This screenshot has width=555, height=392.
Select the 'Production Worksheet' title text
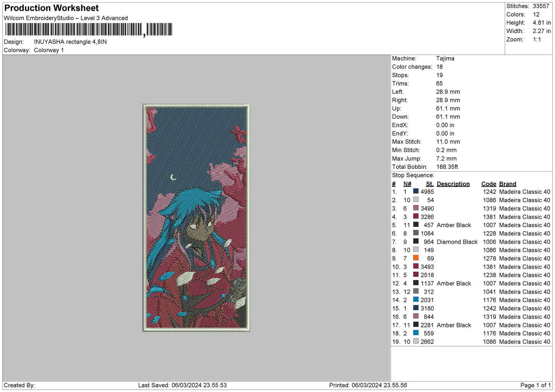[51, 8]
